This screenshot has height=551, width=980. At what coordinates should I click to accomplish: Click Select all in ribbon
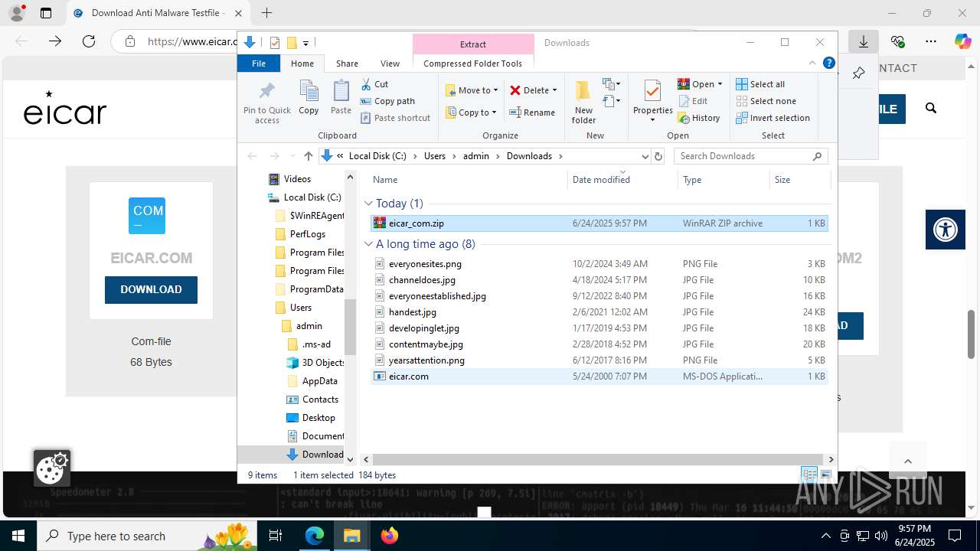tap(760, 84)
